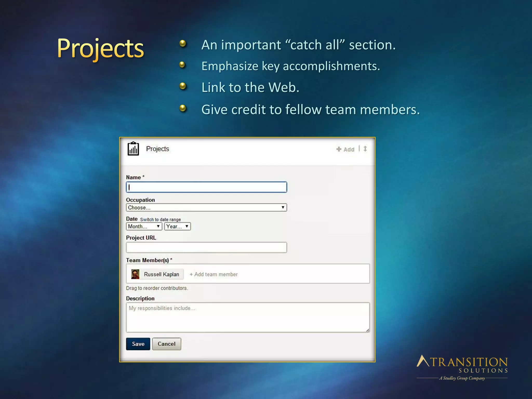
Task: Click 'An important "catch all" section.' text
Action: [x=299, y=45]
